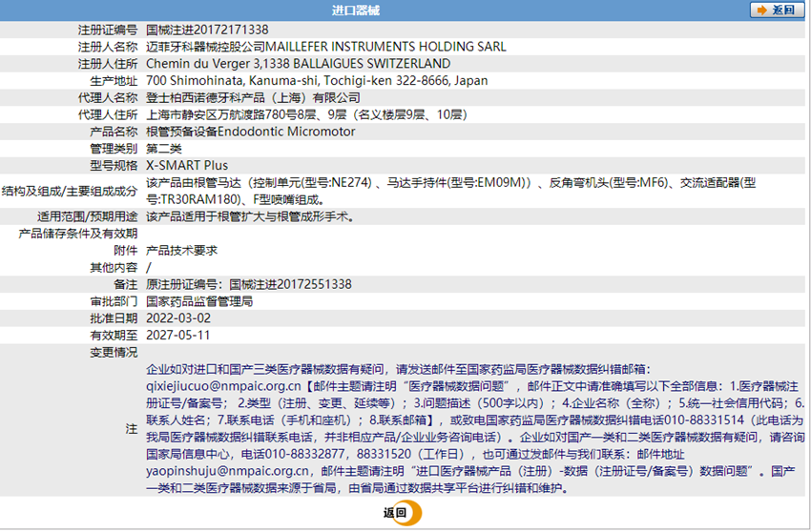The image size is (811, 532).
Task: Click approval department 国家药品监督管理局
Action: 198,302
